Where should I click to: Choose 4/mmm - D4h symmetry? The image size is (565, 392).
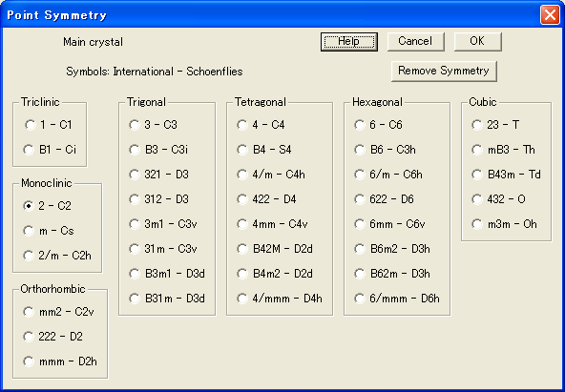pyautogui.click(x=280, y=299)
